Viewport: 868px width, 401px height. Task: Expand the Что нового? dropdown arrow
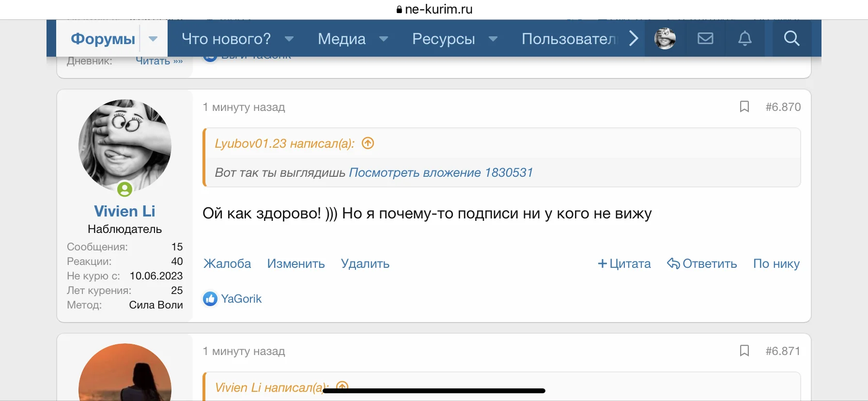pos(289,39)
